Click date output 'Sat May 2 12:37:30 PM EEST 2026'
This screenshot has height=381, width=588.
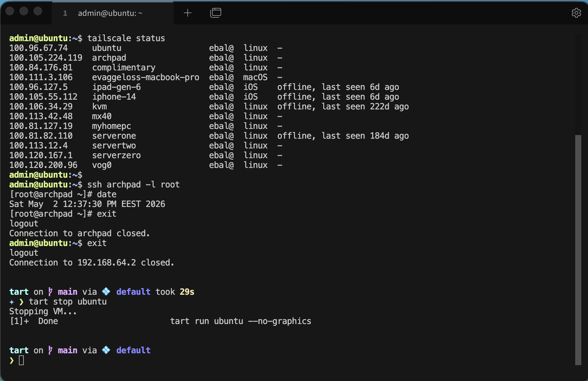click(x=87, y=204)
